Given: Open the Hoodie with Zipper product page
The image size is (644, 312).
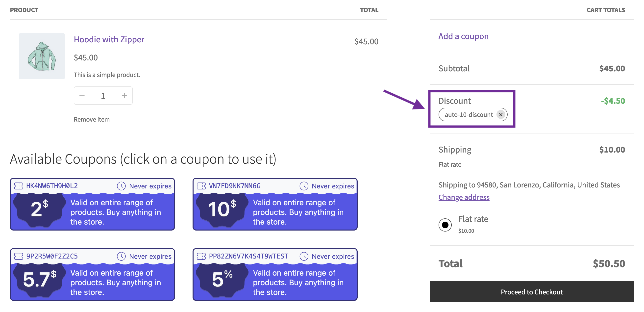Looking at the screenshot, I should coord(109,39).
